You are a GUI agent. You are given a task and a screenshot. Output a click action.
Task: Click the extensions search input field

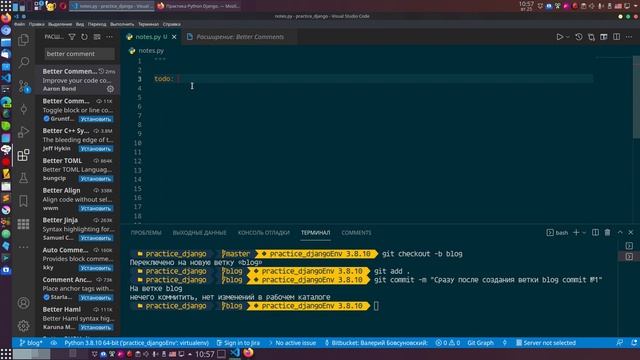click(79, 54)
